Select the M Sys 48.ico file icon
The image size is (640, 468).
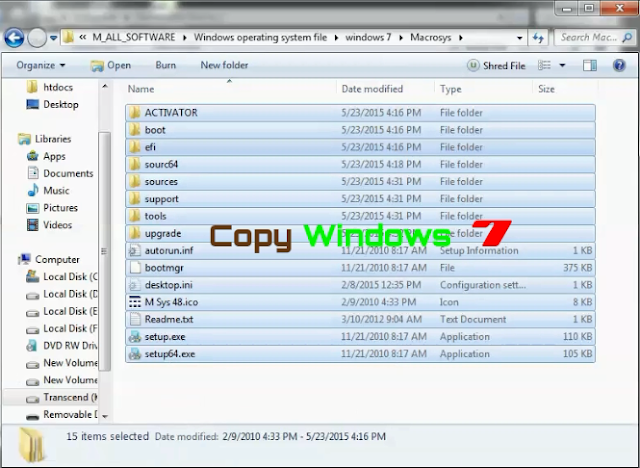pyautogui.click(x=135, y=302)
